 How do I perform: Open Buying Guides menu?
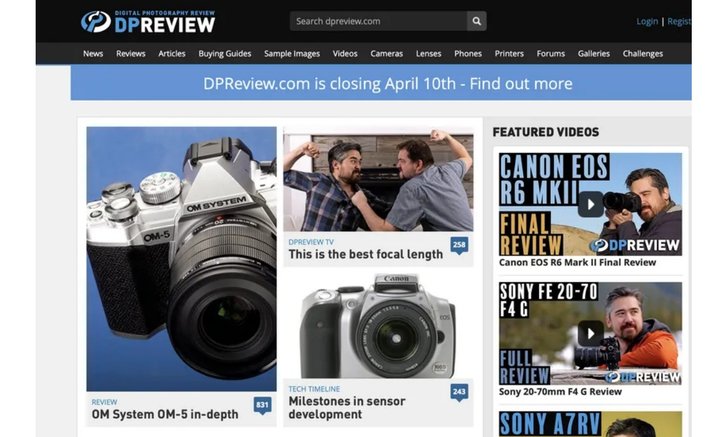tap(225, 53)
